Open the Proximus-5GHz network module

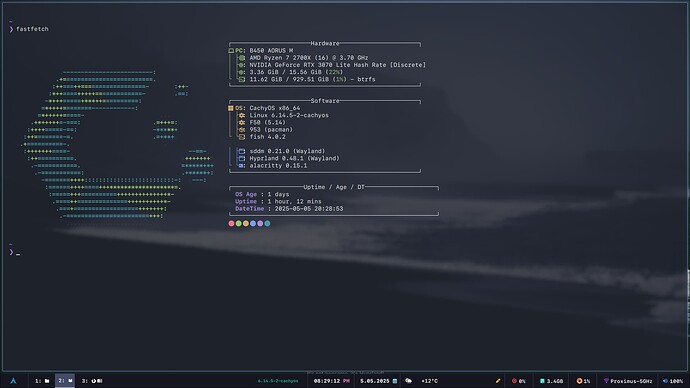click(628, 381)
